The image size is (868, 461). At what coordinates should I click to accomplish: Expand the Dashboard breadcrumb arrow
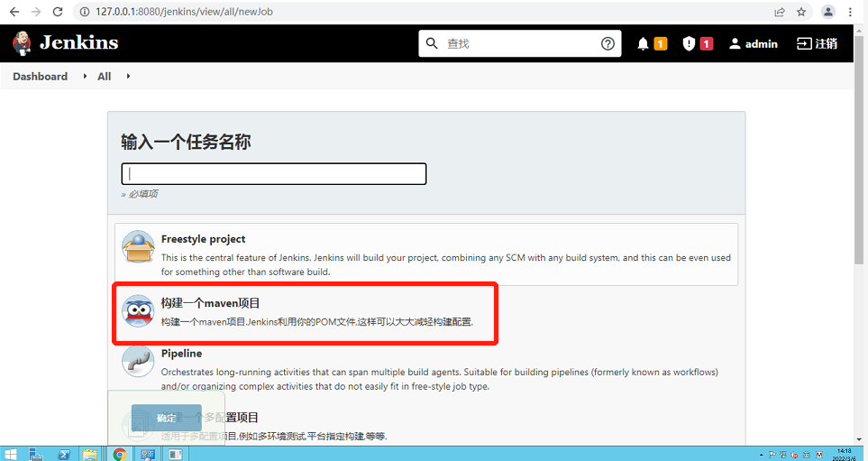[x=85, y=76]
